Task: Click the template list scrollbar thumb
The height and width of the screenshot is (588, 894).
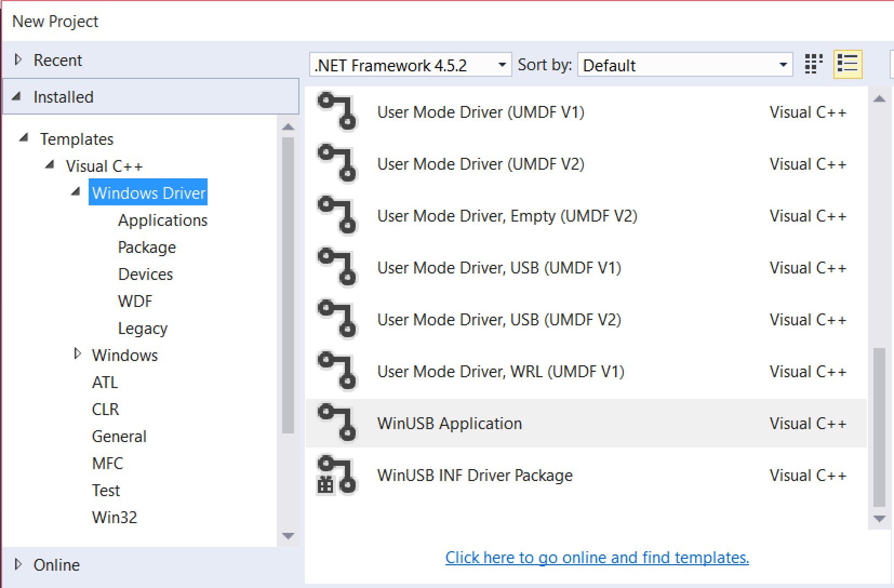Action: (x=879, y=427)
